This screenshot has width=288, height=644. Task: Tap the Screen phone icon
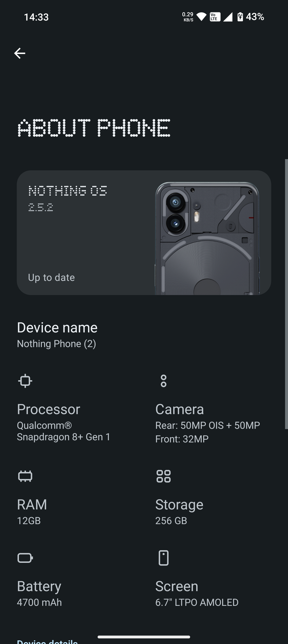(x=163, y=558)
